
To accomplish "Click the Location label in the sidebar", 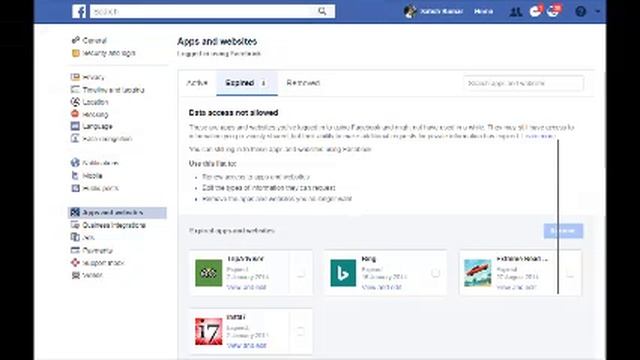I will 95,102.
